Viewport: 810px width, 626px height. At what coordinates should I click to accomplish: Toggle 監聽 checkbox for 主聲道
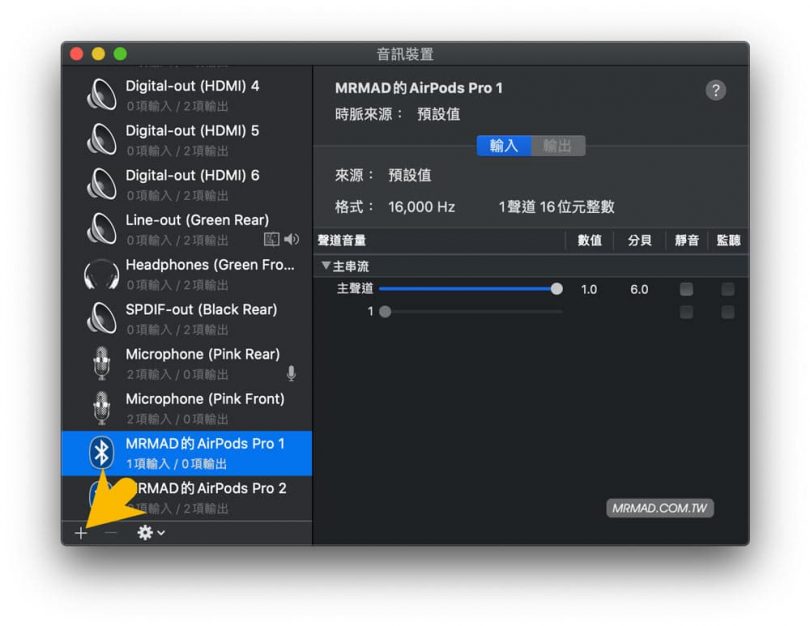(727, 289)
